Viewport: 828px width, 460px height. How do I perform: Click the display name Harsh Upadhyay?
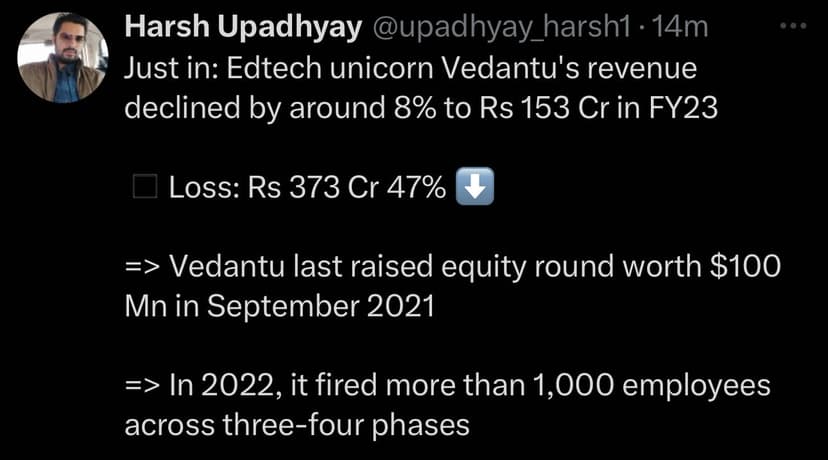click(x=243, y=29)
